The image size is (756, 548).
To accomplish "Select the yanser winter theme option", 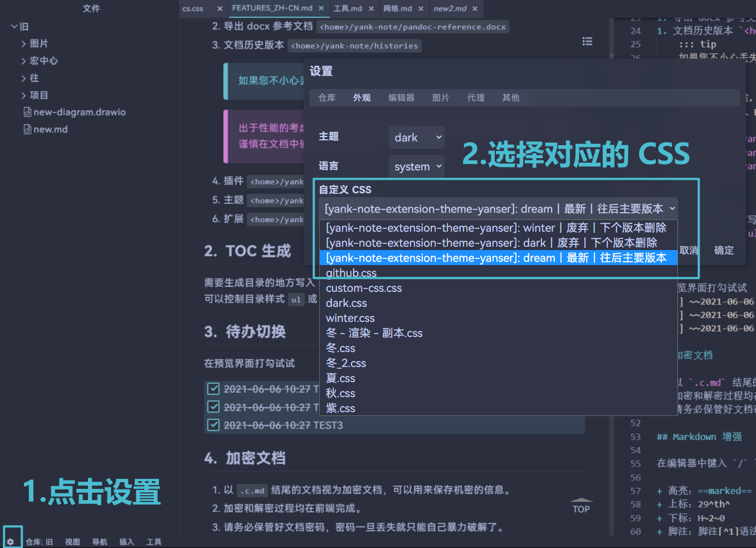I will 499,228.
